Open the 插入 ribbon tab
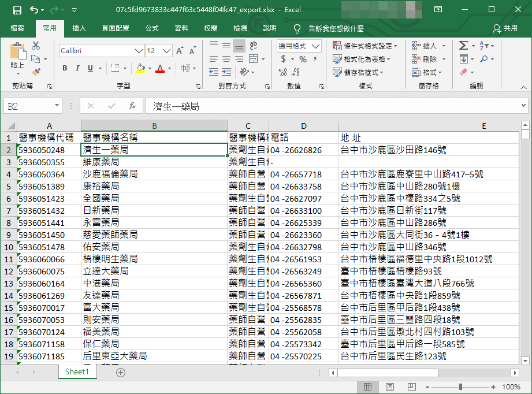The image size is (532, 394). coord(79,28)
